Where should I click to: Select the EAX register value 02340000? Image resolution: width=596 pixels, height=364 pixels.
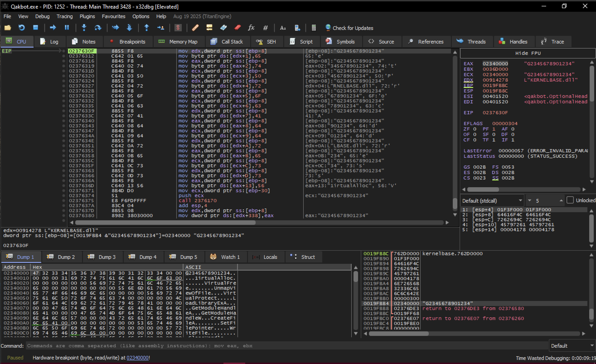click(x=495, y=64)
